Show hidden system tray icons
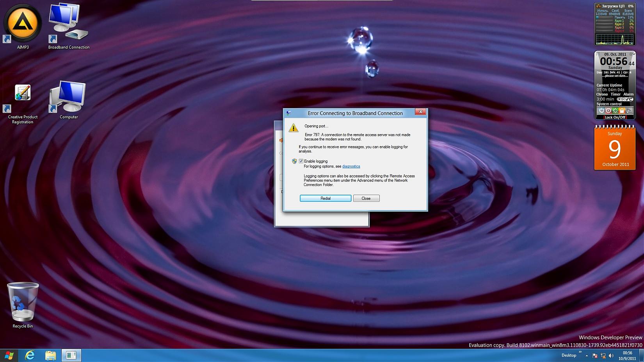This screenshot has height=362, width=644. [x=587, y=356]
